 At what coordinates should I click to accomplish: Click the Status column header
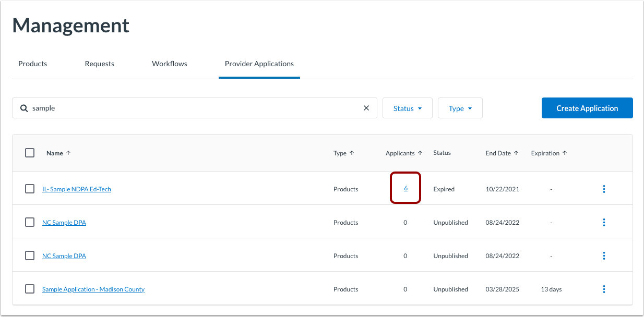(x=442, y=153)
